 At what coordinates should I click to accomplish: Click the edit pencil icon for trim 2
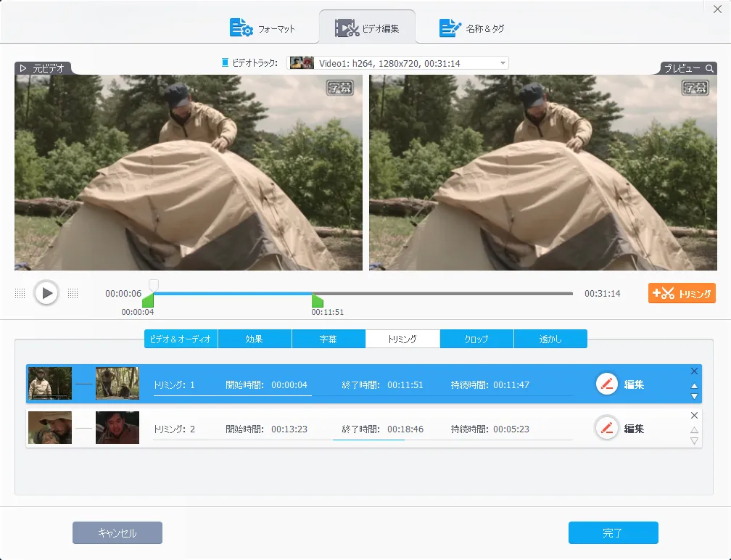tap(606, 428)
